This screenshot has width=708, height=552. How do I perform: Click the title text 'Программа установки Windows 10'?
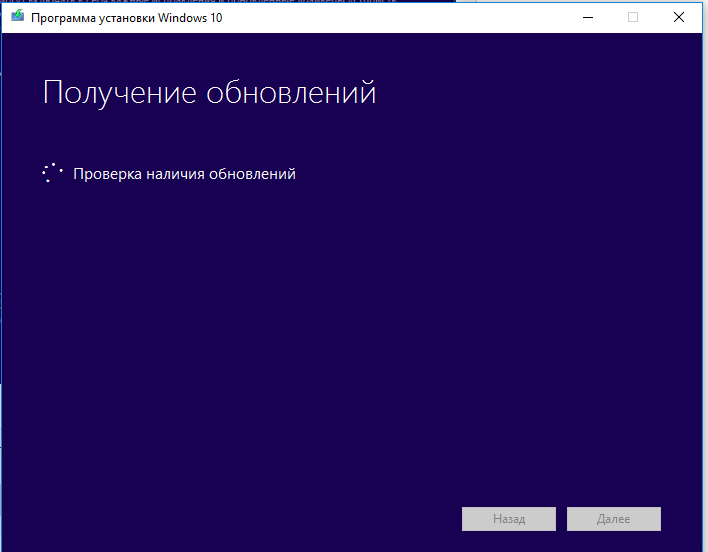[126, 18]
